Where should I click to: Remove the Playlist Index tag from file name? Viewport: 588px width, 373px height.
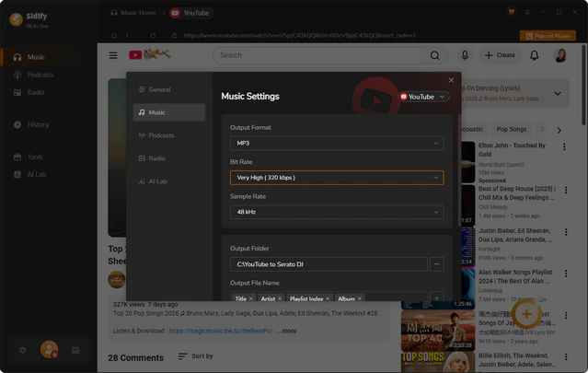tap(328, 298)
